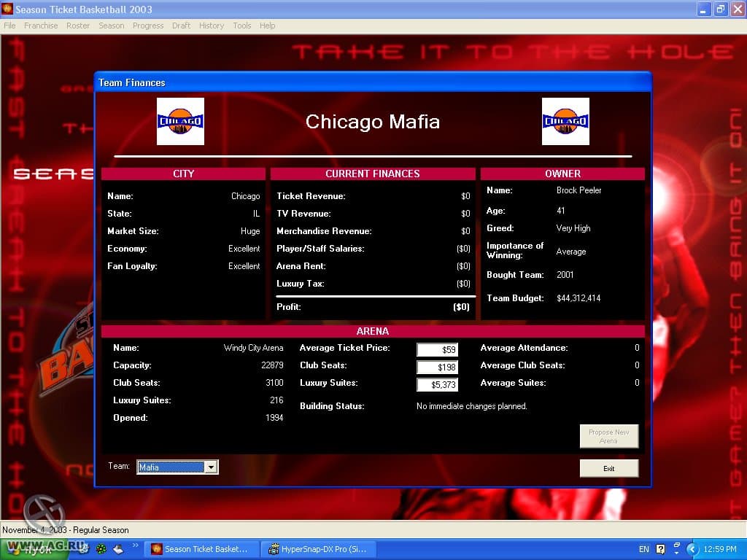Viewport: 747px width, 560px height.
Task: Click the CURRENT FINANCES section header
Action: 373,174
